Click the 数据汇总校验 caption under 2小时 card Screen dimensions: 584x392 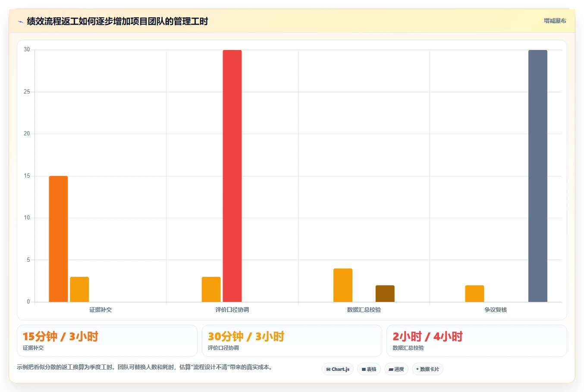(408, 348)
